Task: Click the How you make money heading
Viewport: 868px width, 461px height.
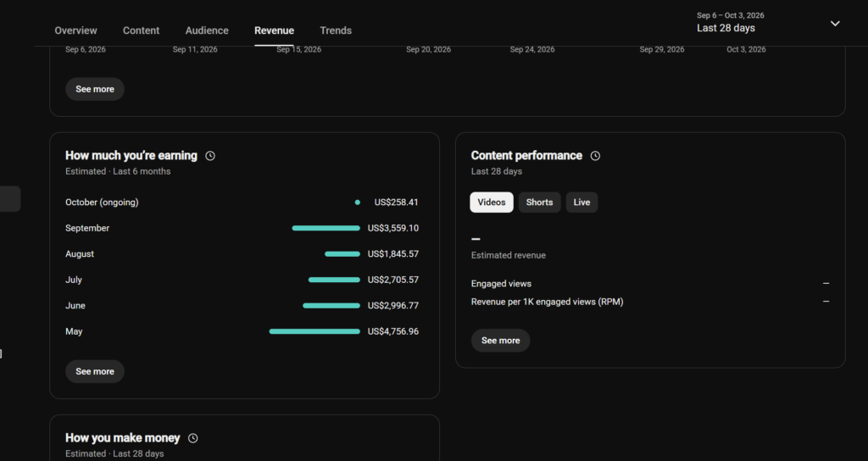Action: tap(122, 438)
